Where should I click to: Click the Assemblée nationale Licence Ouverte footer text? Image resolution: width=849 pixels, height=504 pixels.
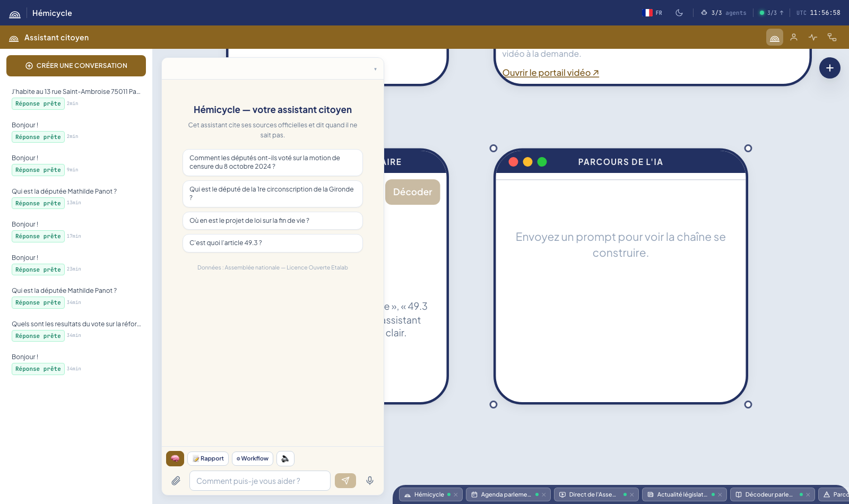coord(273,268)
